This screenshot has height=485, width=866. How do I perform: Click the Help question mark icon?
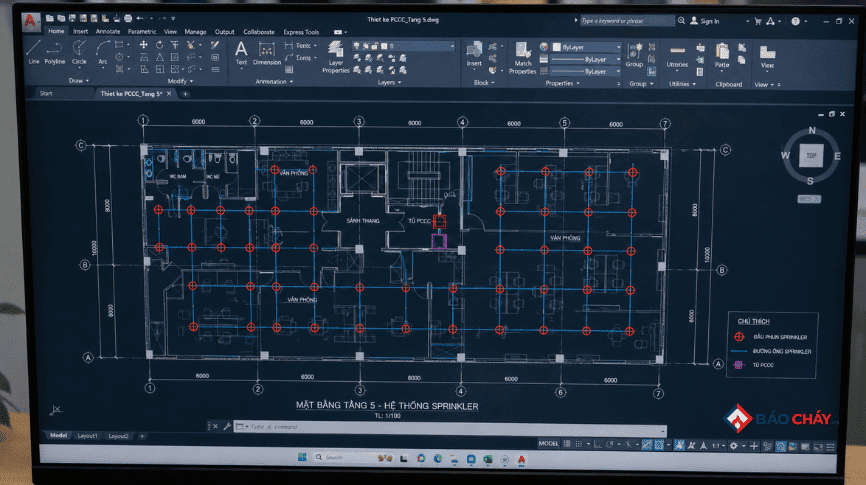point(795,21)
